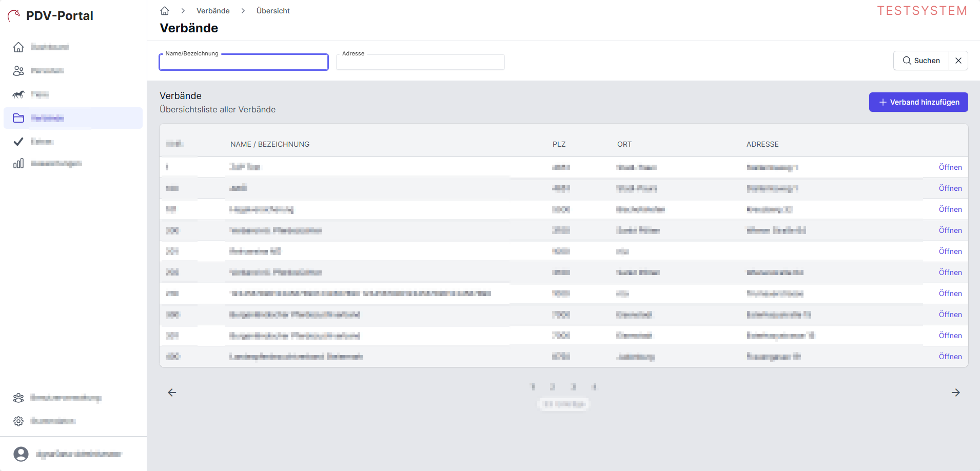Open the bar chart icon menu item
980x471 pixels.
pyautogui.click(x=18, y=163)
